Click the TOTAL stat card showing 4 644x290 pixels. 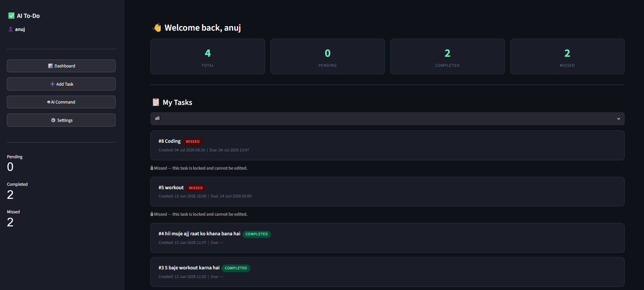(x=208, y=56)
